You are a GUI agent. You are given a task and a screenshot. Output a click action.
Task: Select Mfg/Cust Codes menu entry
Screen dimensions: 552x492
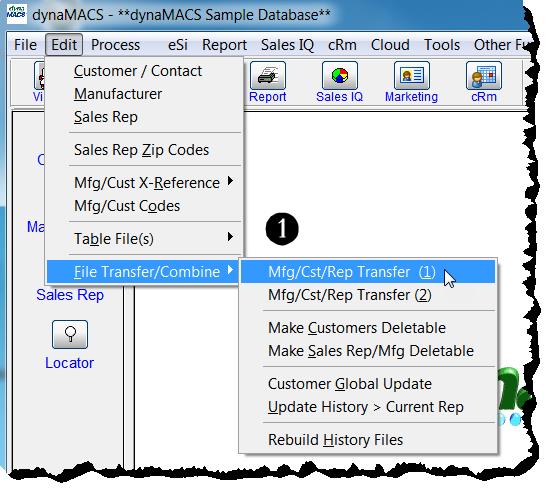tap(145, 206)
